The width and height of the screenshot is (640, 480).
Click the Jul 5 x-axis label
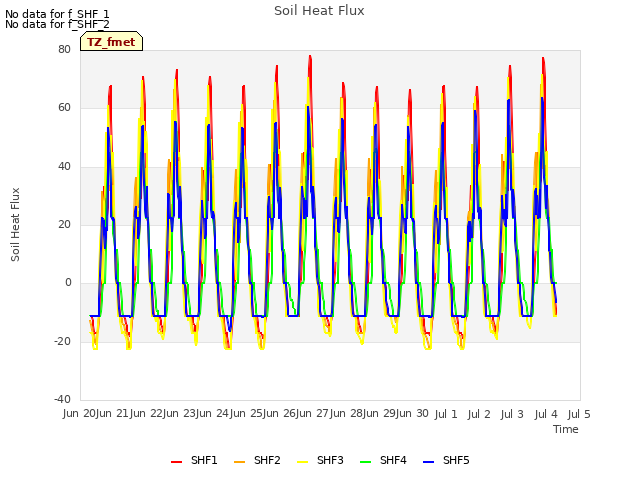579,415
